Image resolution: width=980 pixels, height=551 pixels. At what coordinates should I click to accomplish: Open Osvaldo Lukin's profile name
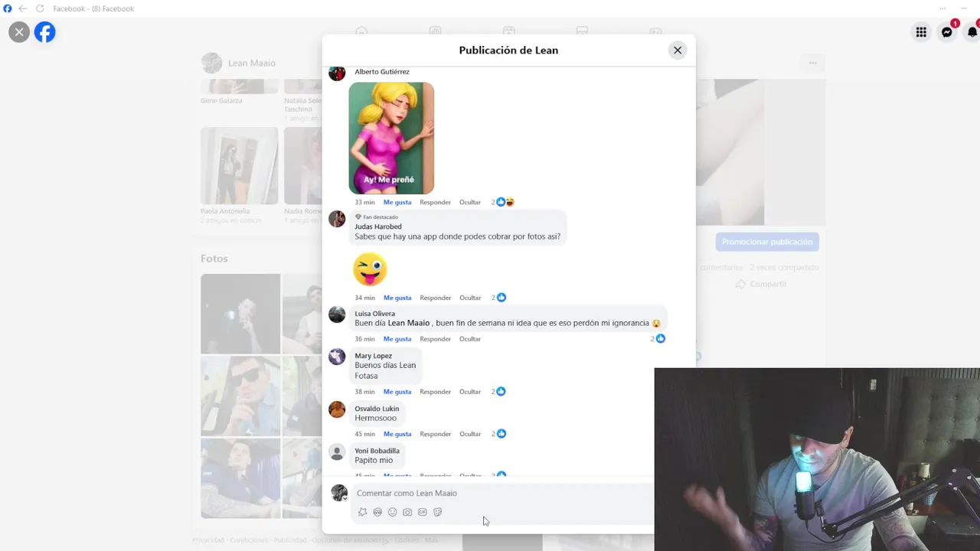click(x=377, y=409)
